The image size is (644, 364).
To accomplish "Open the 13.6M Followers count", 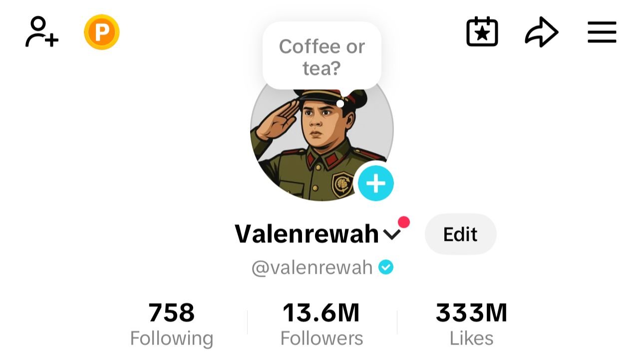I will tap(322, 313).
